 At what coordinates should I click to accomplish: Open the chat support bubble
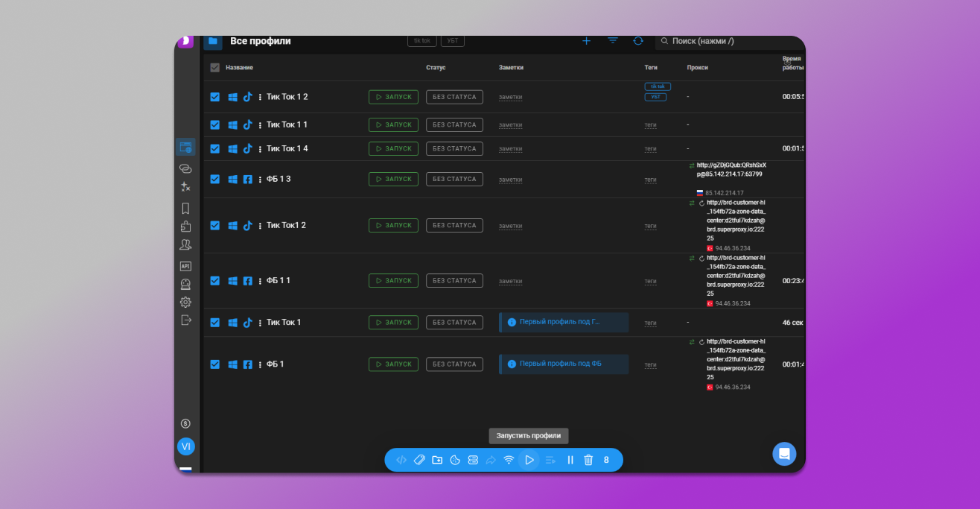(784, 453)
